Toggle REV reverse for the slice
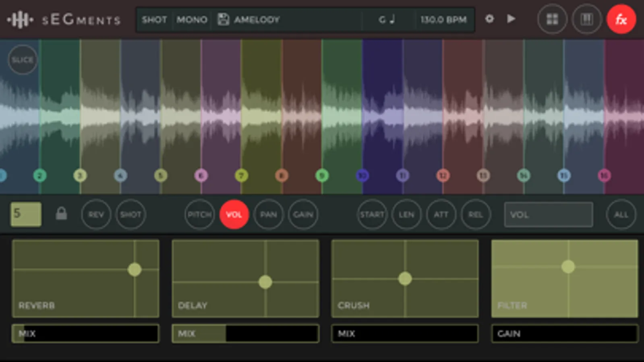644x362 pixels. pos(96,214)
